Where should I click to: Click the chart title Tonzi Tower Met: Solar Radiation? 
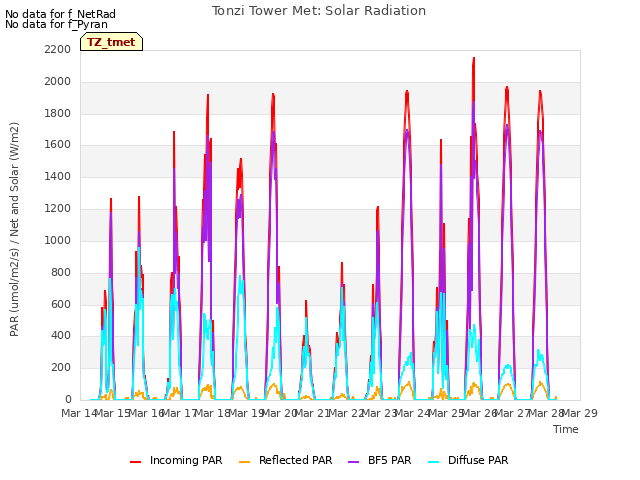[x=319, y=11]
